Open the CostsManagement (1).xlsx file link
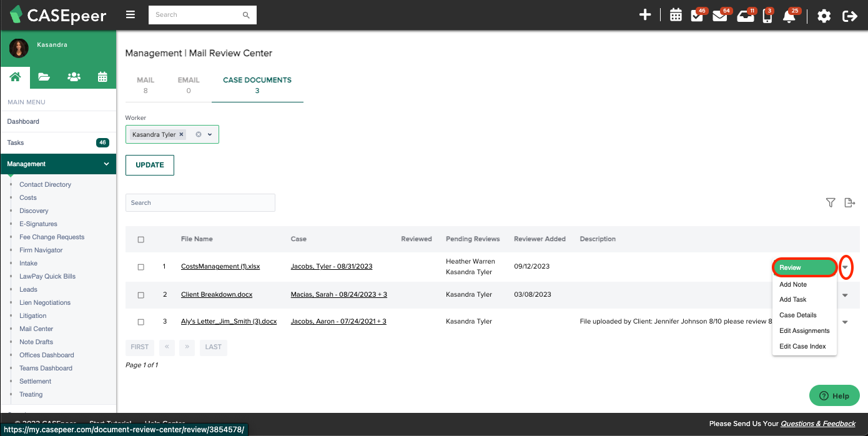The width and height of the screenshot is (868, 436). pos(220,267)
